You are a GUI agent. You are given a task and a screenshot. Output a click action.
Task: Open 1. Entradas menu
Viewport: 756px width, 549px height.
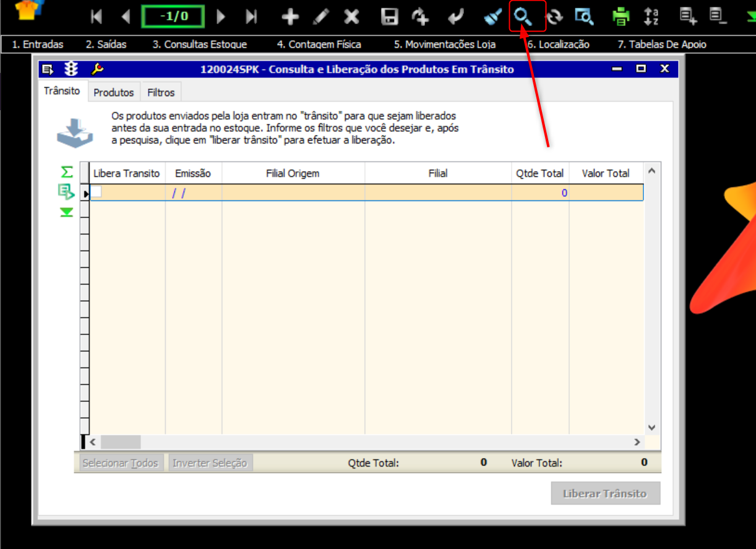pos(38,45)
